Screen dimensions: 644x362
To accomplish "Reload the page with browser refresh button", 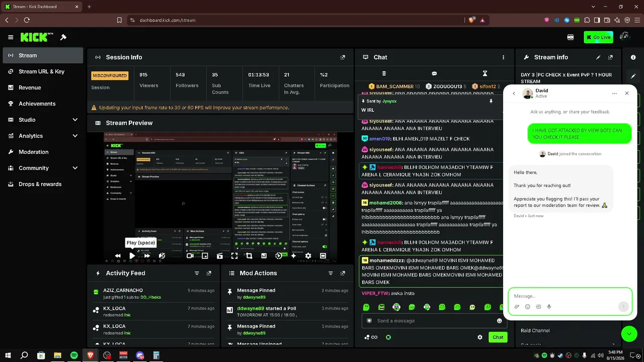I will coord(27,20).
